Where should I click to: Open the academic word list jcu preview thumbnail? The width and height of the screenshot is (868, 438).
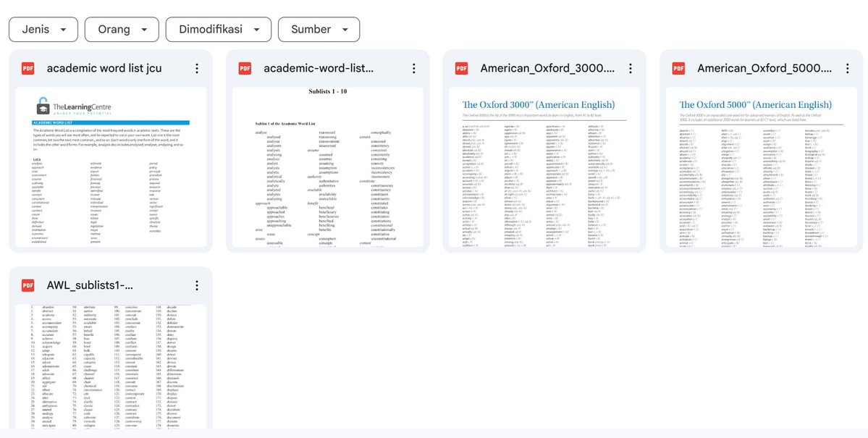[x=111, y=167]
